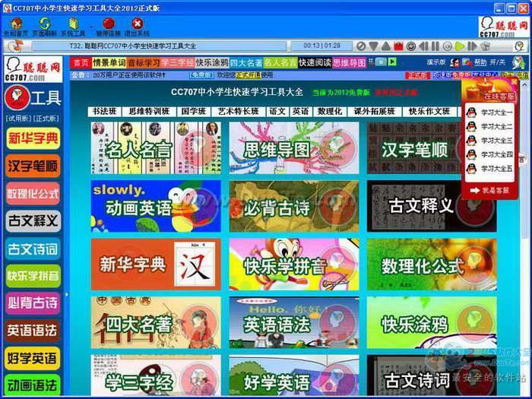Close the 在线客服 popup panel
The image size is (532, 399).
coord(515,82)
